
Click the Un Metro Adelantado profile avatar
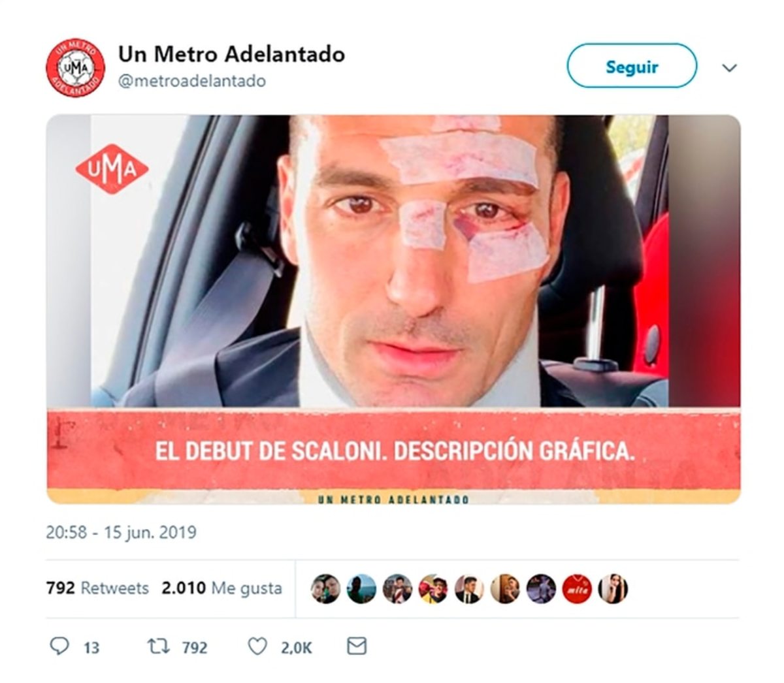(x=75, y=68)
